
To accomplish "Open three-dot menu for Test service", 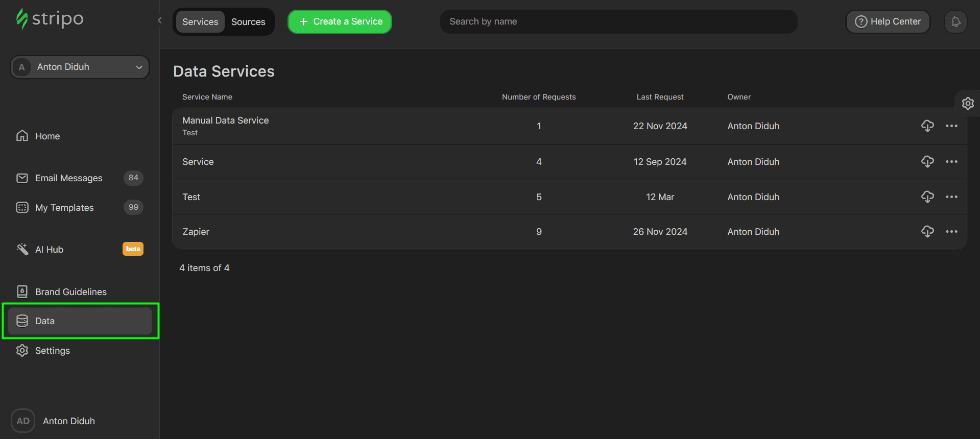I will [951, 197].
